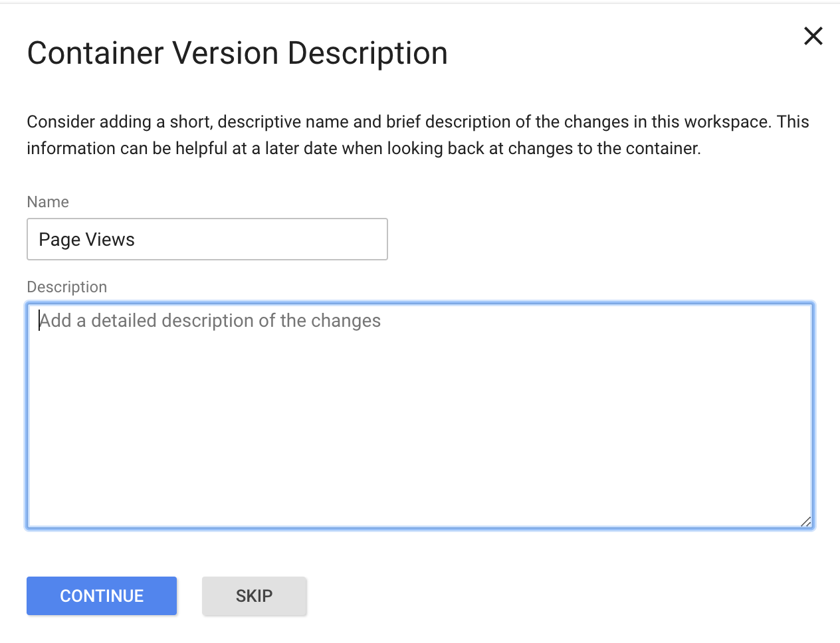The width and height of the screenshot is (840, 643).
Task: Dismiss the dialog with the X icon
Action: [813, 36]
